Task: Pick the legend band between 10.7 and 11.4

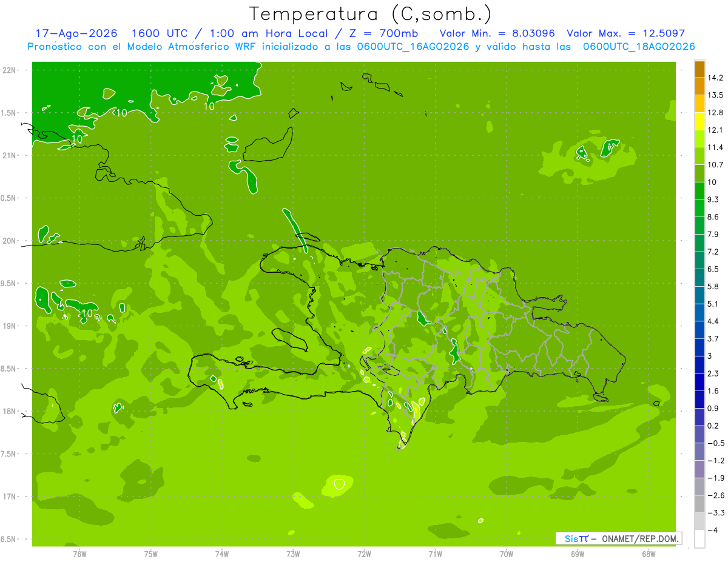Action: [699, 156]
